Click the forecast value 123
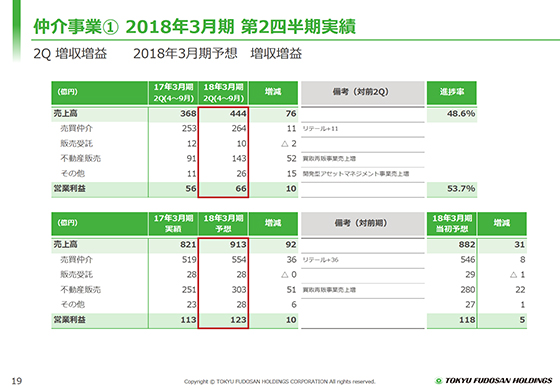This screenshot has width=560, height=388. [238, 319]
